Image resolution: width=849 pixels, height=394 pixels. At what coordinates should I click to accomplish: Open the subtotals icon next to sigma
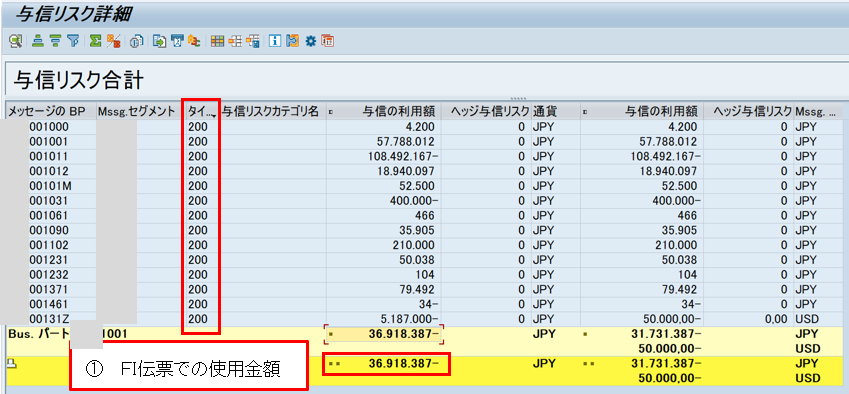click(114, 41)
